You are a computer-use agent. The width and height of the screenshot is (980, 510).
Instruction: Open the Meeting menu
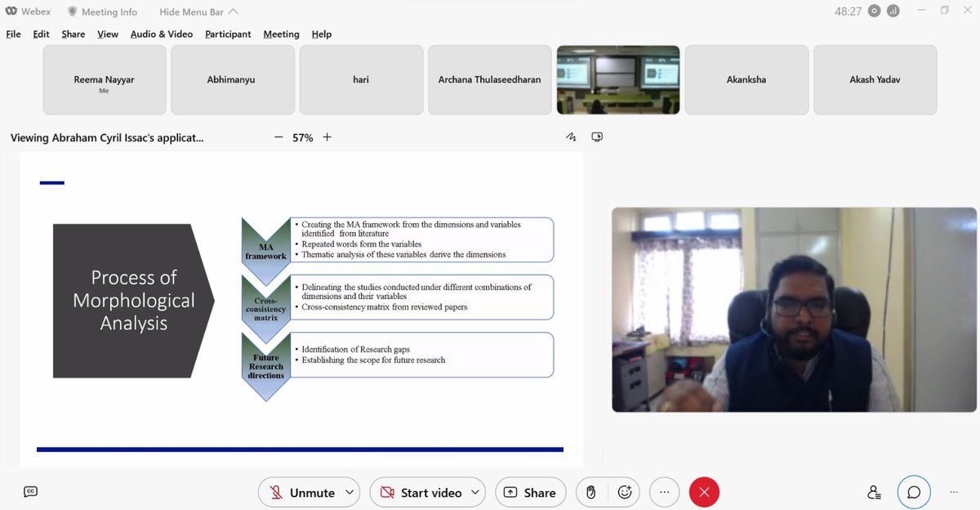tap(281, 34)
